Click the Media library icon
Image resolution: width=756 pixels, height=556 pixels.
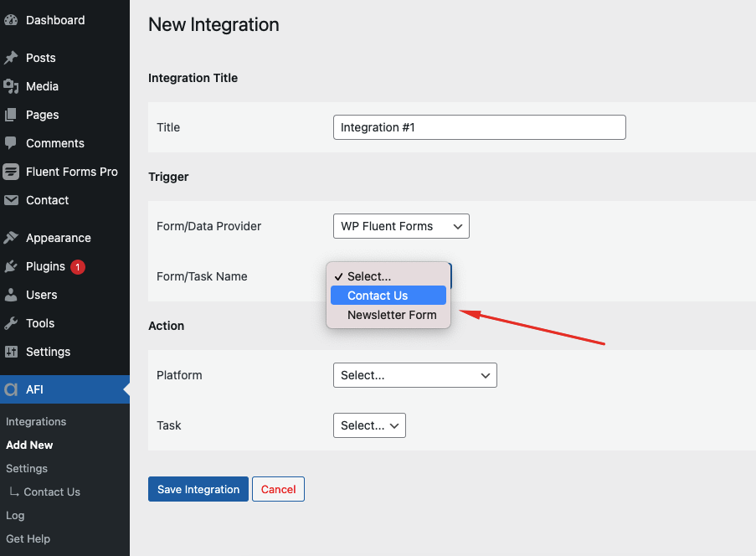11,86
